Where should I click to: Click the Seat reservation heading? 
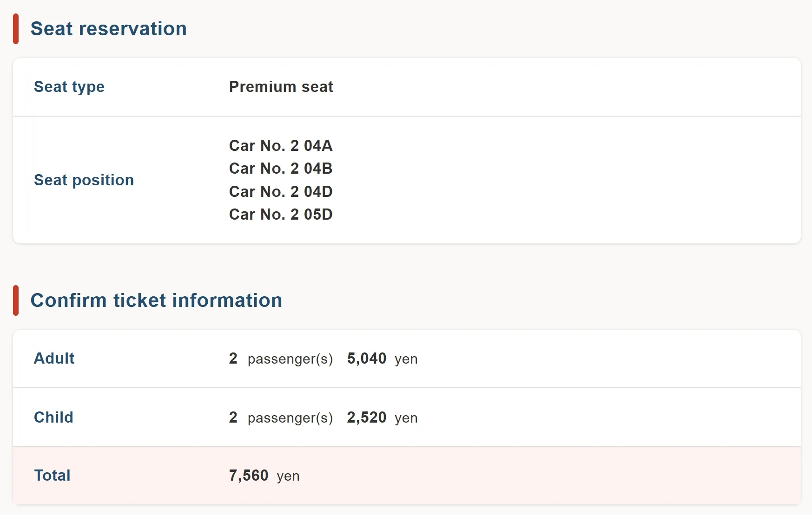pyautogui.click(x=108, y=29)
